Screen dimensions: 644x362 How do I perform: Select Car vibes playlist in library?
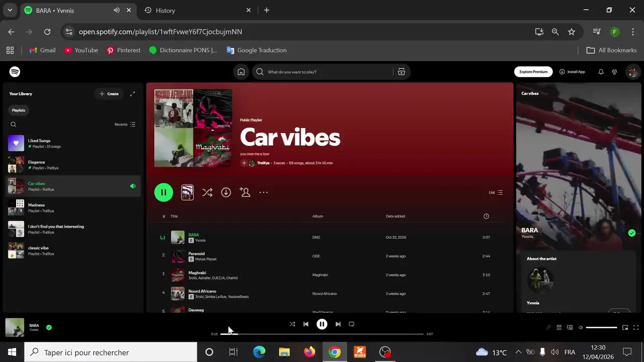73,186
